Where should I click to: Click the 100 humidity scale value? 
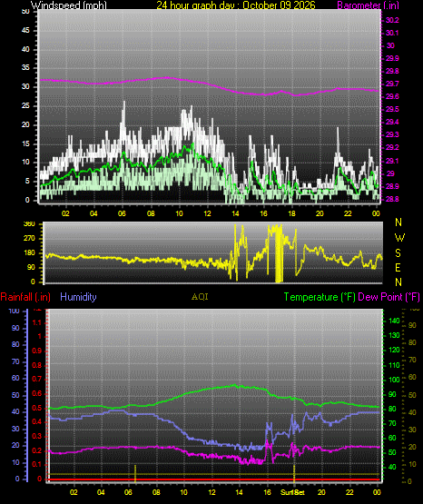[x=15, y=311]
